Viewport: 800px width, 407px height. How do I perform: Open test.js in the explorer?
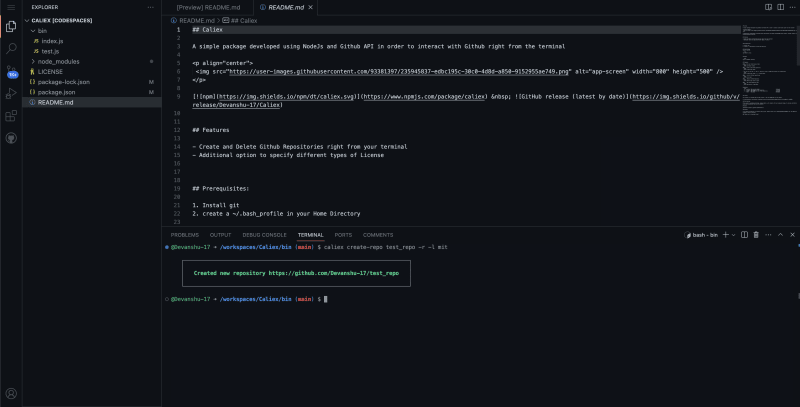(50, 51)
